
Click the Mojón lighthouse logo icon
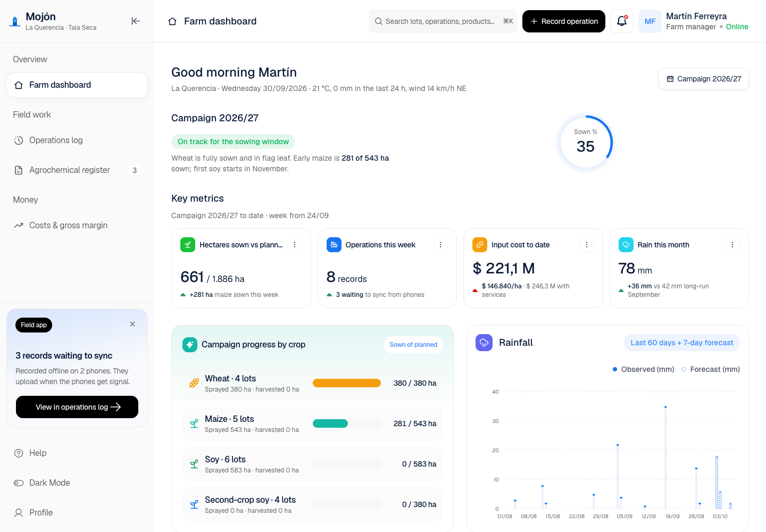(15, 21)
